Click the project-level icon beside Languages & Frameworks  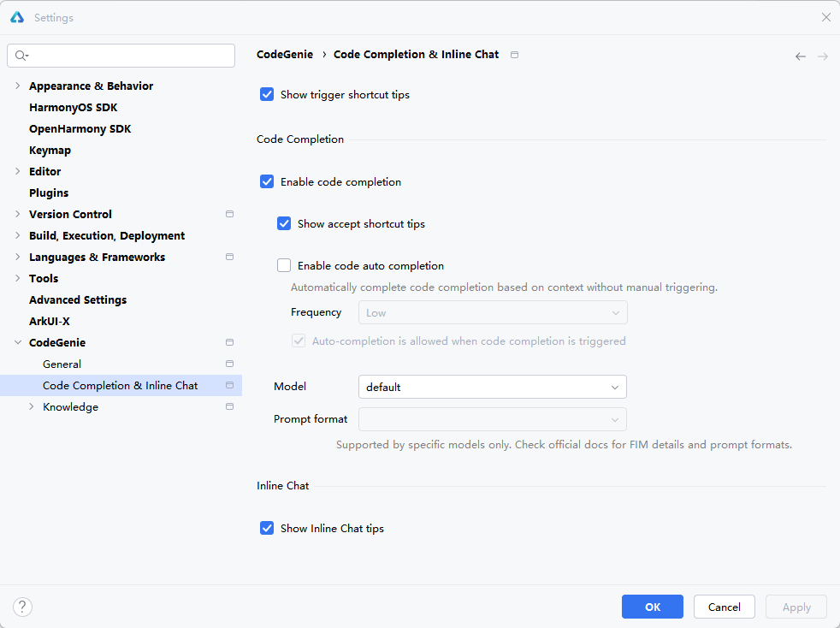[229, 258]
